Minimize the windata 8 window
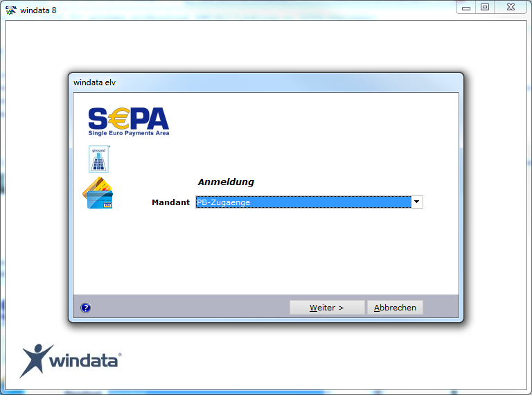The width and height of the screenshot is (532, 395). click(465, 8)
